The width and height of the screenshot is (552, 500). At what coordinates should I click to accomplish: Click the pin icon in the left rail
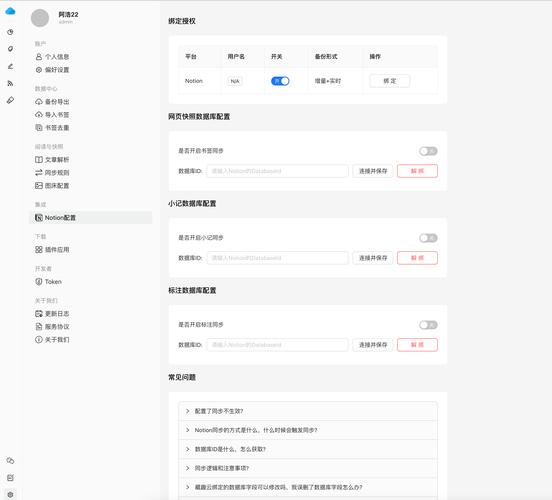pos(10,100)
